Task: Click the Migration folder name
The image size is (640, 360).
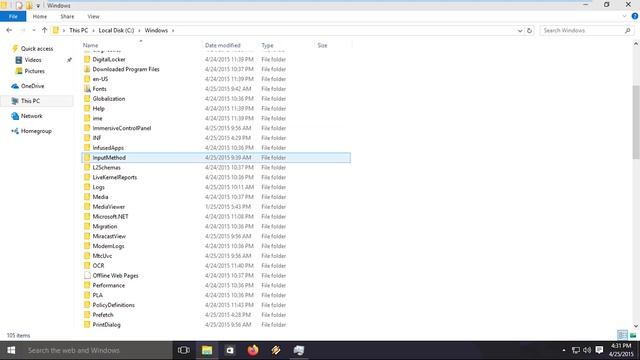Action: (x=105, y=226)
